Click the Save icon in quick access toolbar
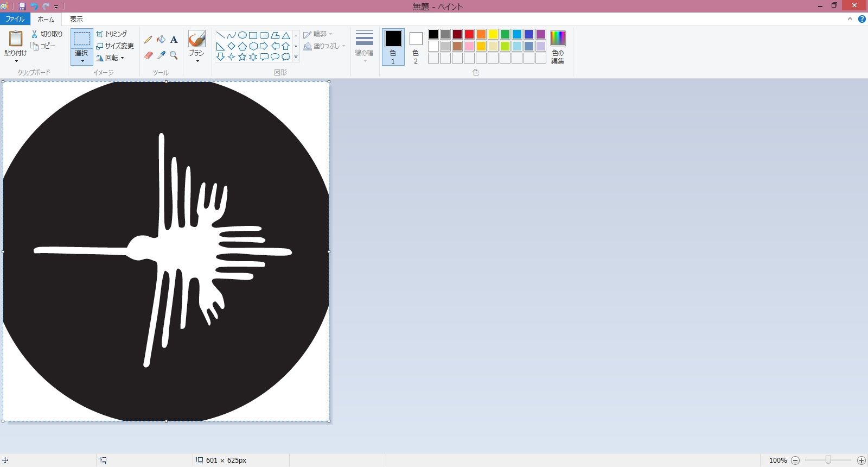This screenshot has width=868, height=467. pyautogui.click(x=22, y=7)
